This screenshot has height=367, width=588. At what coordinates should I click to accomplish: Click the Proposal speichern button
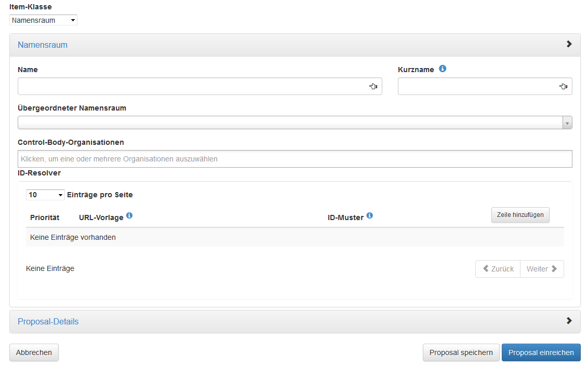point(461,353)
